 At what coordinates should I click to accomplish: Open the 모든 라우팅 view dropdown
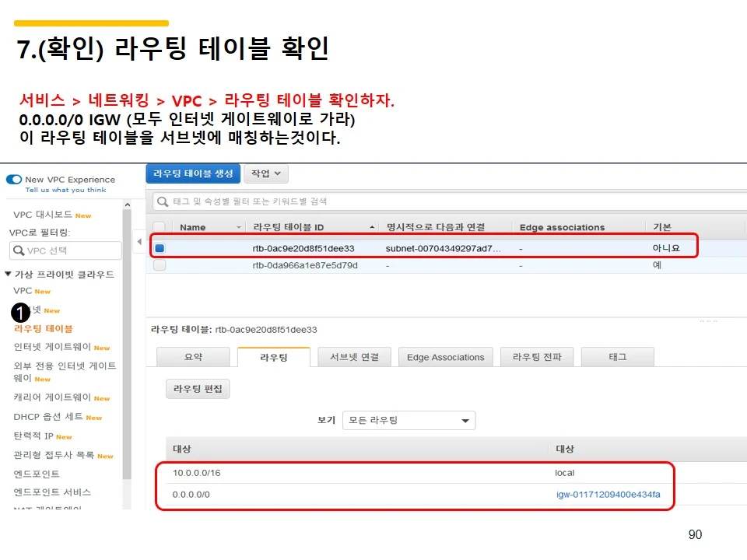[x=409, y=420]
